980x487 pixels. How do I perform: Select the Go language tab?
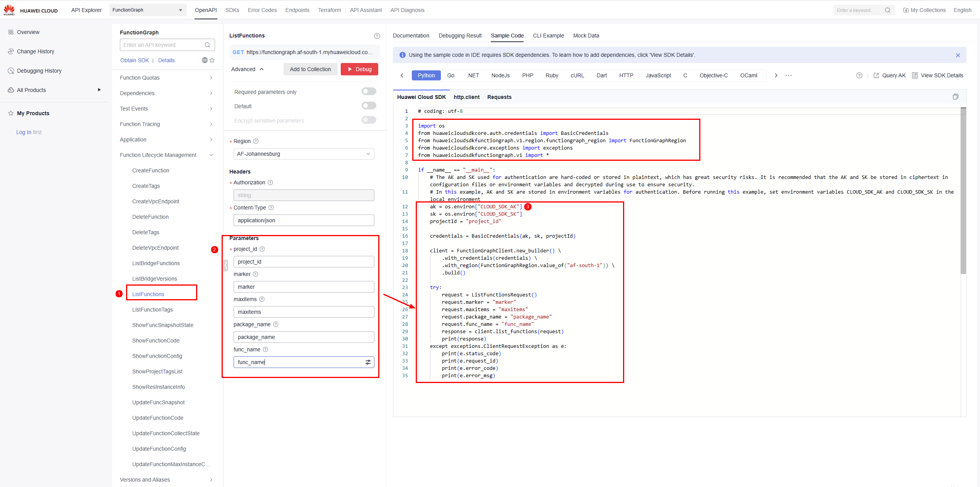[451, 75]
